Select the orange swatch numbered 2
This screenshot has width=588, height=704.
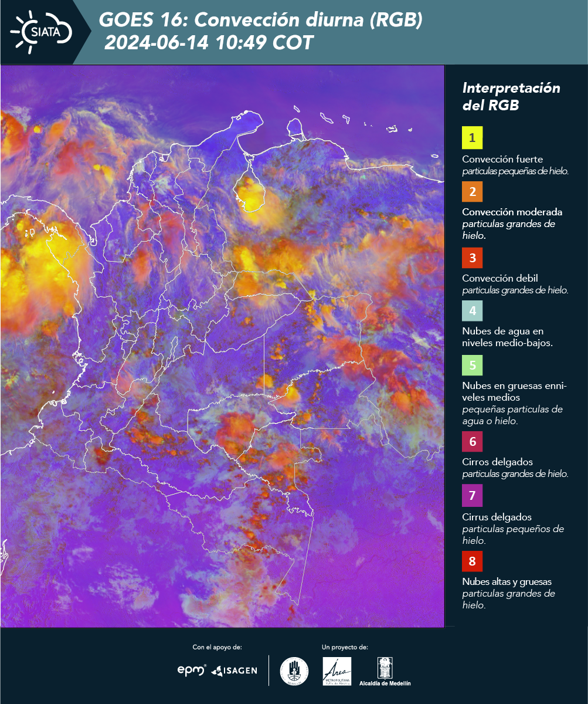click(x=472, y=191)
